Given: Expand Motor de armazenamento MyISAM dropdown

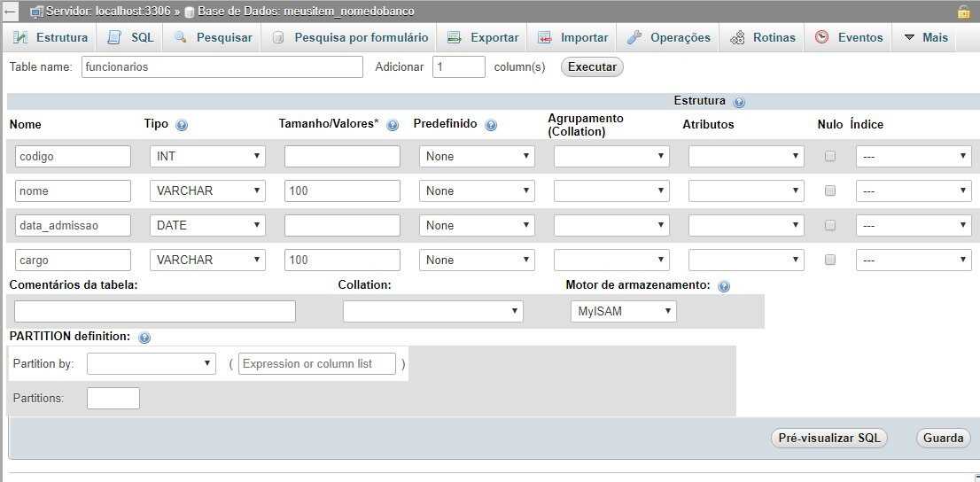Looking at the screenshot, I should point(623,311).
